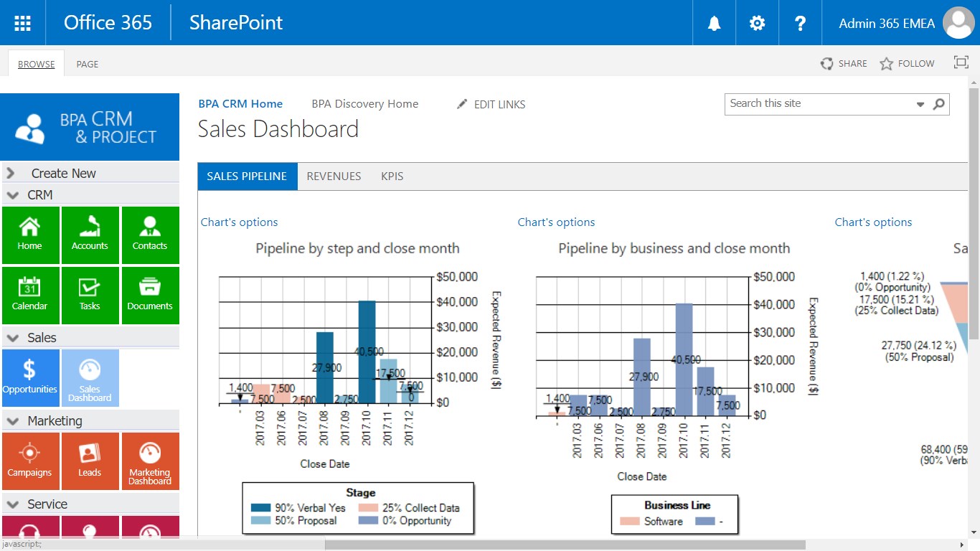The image size is (980, 551).
Task: Select the KPIs tab
Action: [x=392, y=176]
